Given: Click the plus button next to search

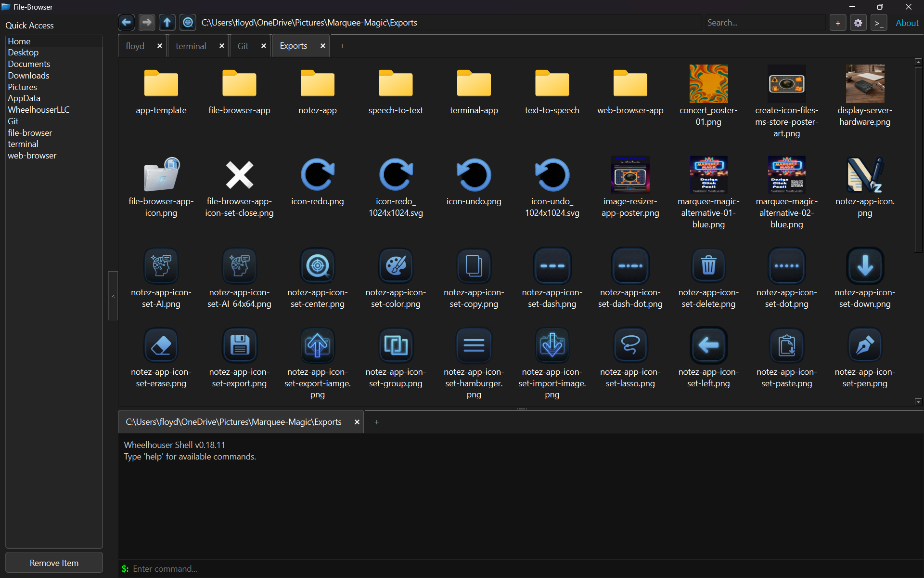Looking at the screenshot, I should tap(838, 23).
